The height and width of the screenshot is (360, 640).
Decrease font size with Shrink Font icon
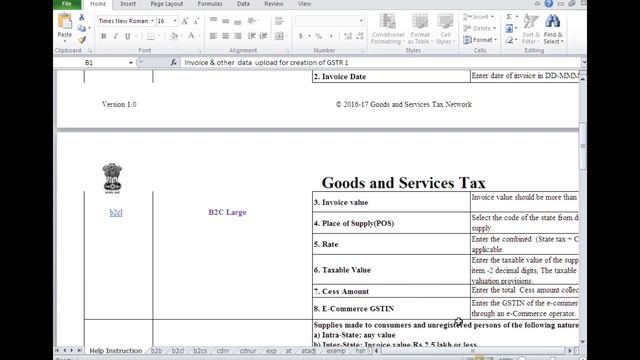click(196, 21)
